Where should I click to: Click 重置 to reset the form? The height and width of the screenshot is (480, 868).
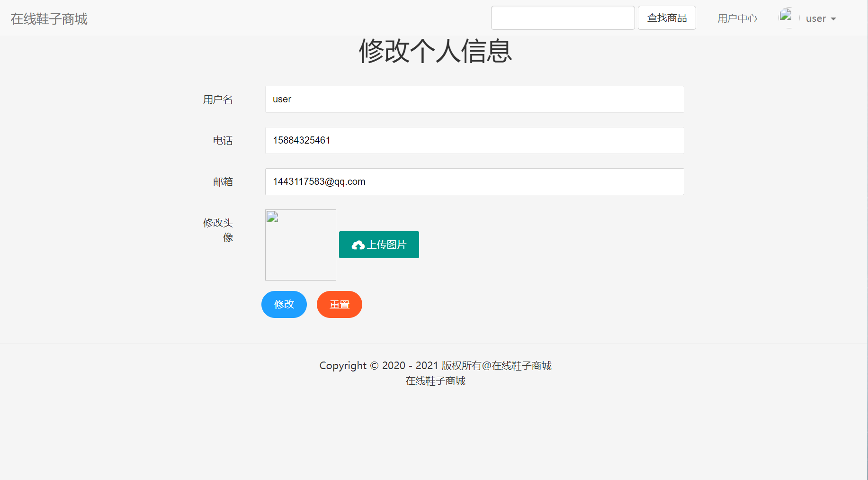pyautogui.click(x=339, y=304)
